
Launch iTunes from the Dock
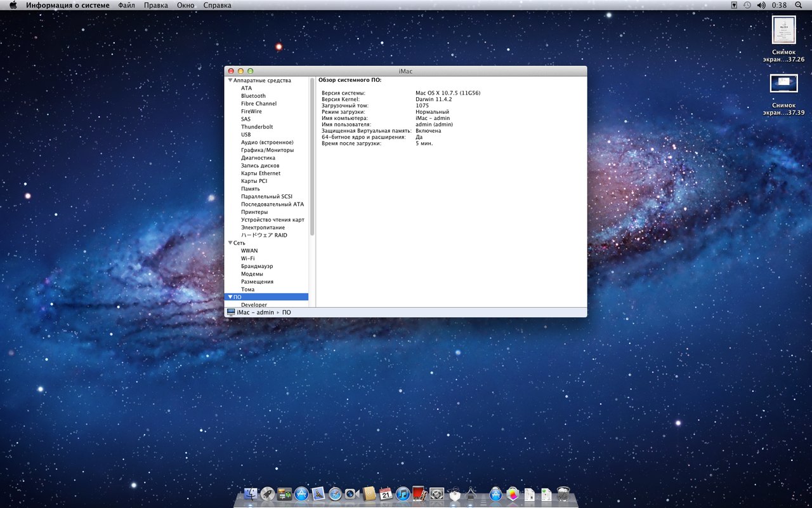click(403, 494)
